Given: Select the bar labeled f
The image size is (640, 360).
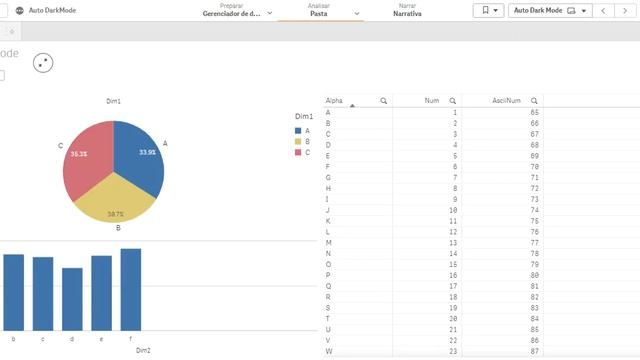Looking at the screenshot, I should pos(131,289).
